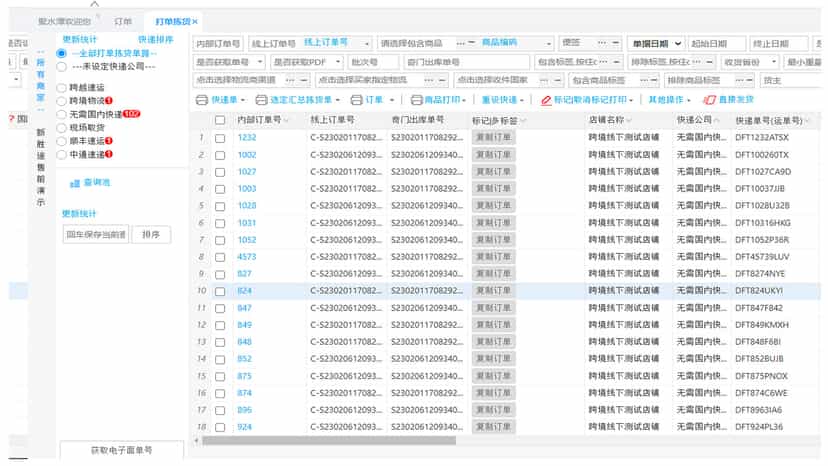Click the printer icon beside 选定汇总拣货单

(261, 100)
